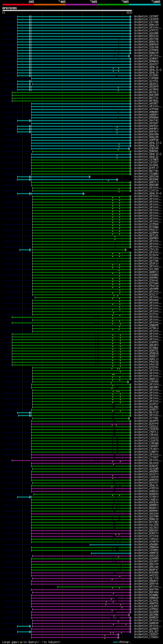Select the UniRef100_Q38HU7 label
This screenshot has width=163, height=644.
click(146, 59)
